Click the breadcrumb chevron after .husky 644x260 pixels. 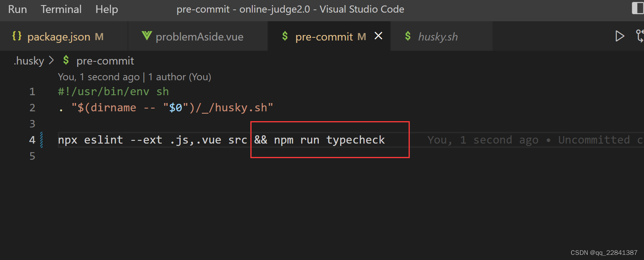point(52,61)
